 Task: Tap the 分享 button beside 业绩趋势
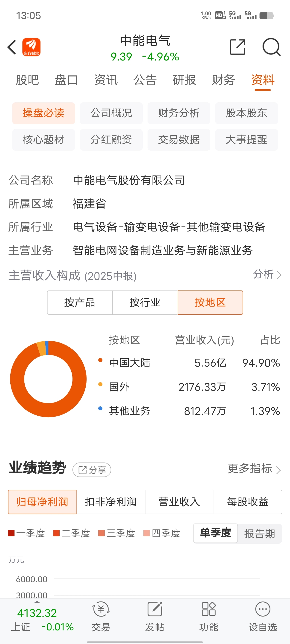(92, 470)
